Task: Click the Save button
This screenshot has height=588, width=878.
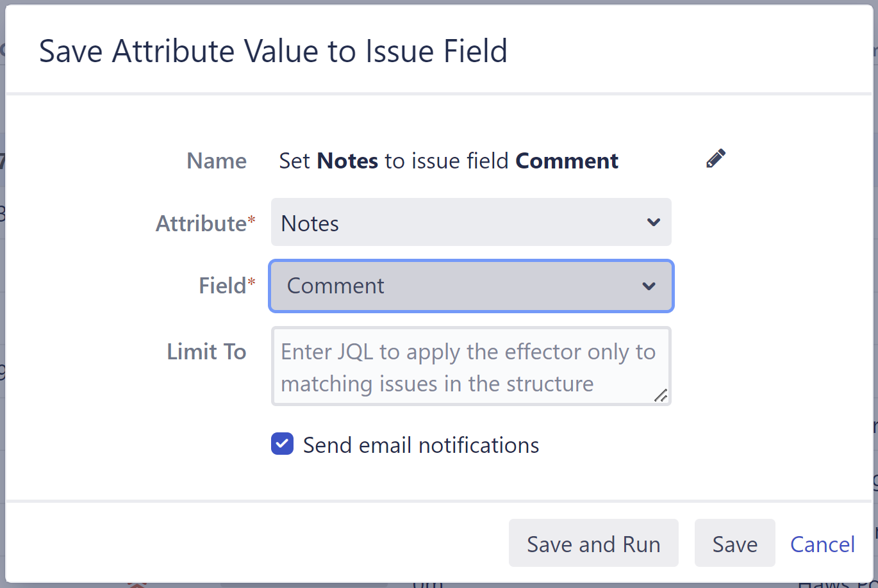Action: (x=734, y=543)
